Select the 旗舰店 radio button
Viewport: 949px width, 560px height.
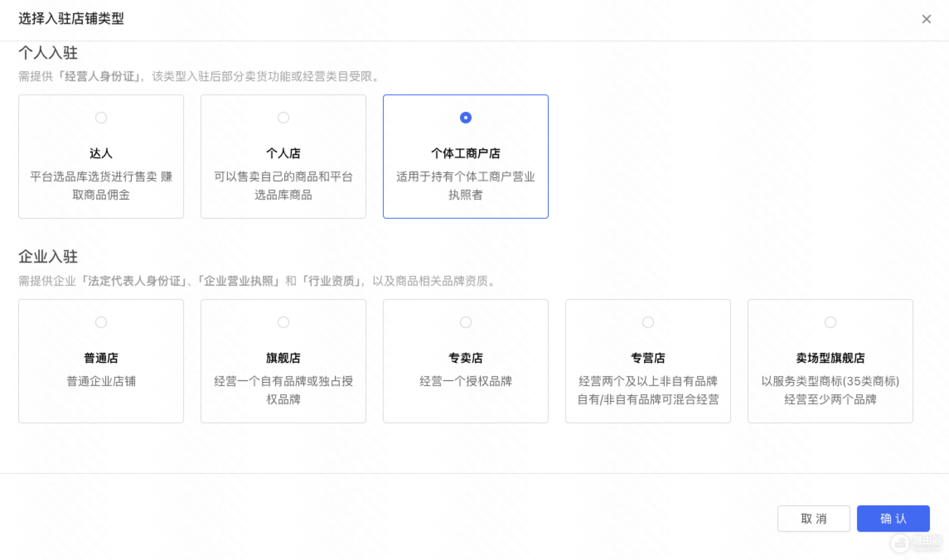[x=283, y=322]
